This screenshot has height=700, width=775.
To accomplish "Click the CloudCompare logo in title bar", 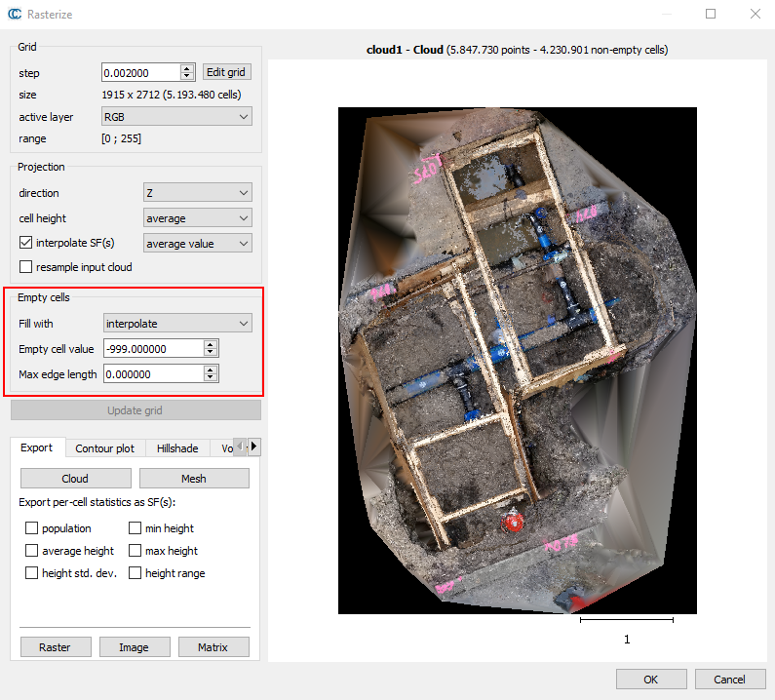I will tap(15, 15).
